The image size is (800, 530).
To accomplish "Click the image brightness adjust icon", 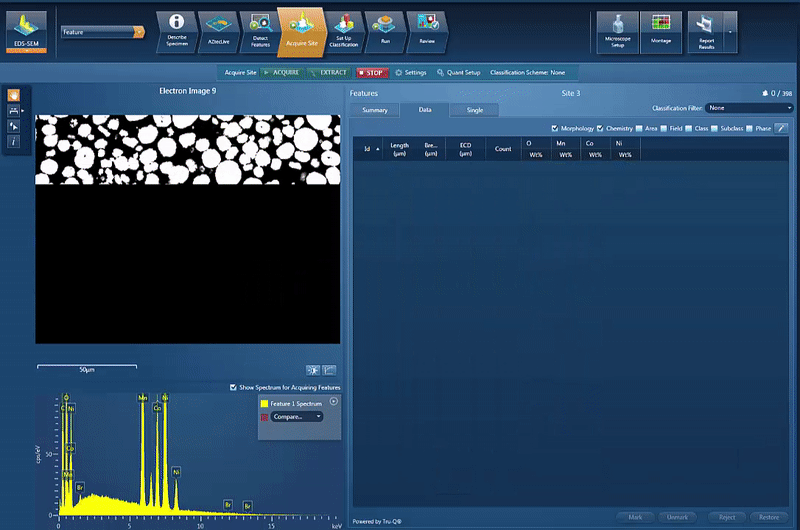I will pos(312,370).
